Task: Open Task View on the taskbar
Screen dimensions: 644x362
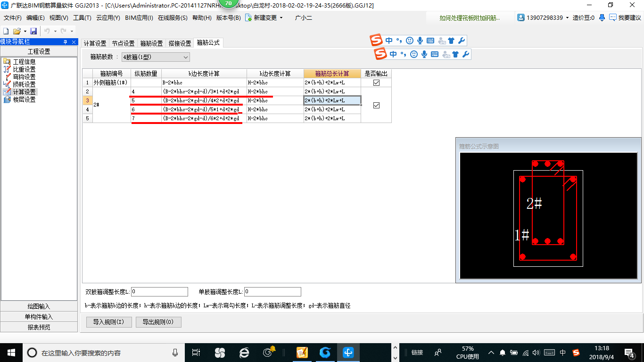Action: click(197, 352)
